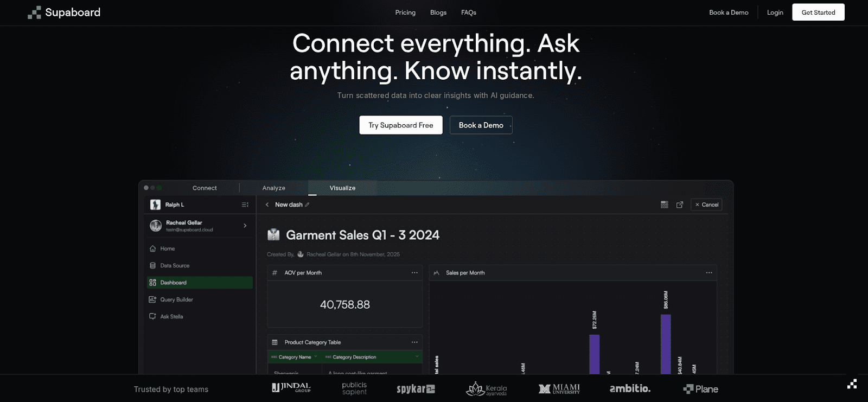Image resolution: width=868 pixels, height=402 pixels.
Task: Click the back arrow beside New dash
Action: click(267, 205)
